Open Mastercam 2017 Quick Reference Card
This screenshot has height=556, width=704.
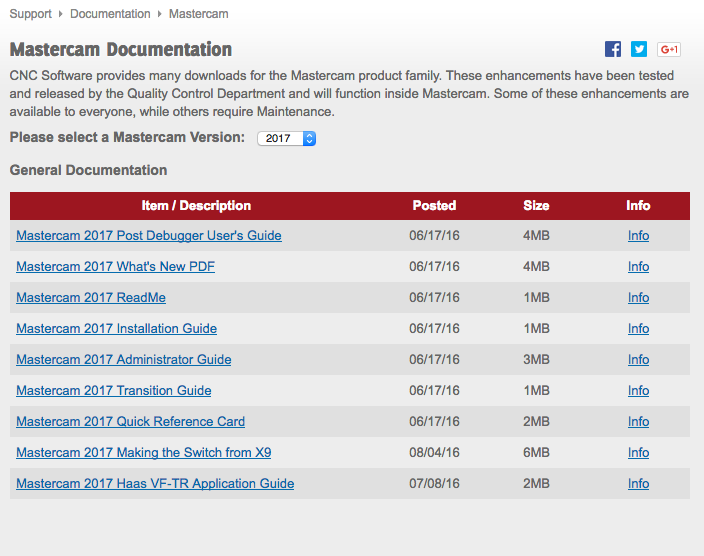click(x=130, y=422)
